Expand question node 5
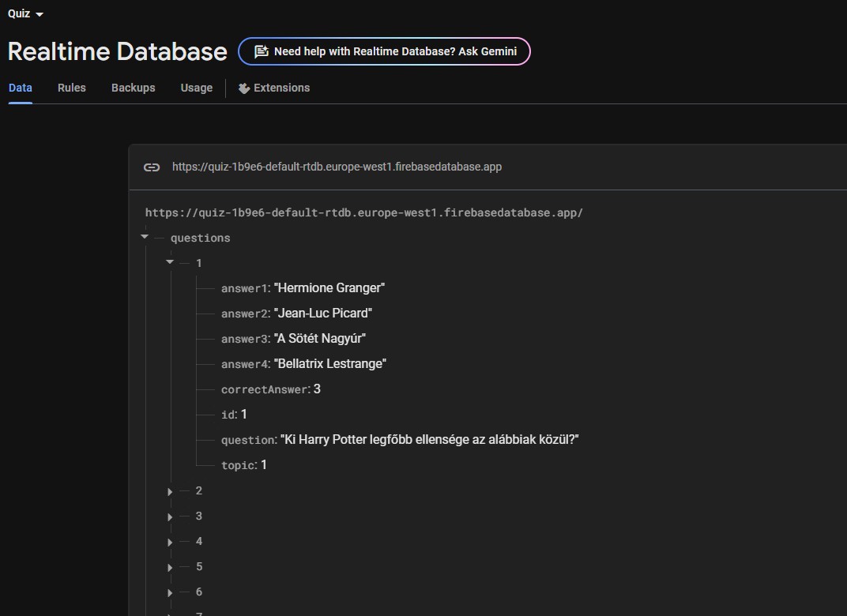 coord(170,567)
